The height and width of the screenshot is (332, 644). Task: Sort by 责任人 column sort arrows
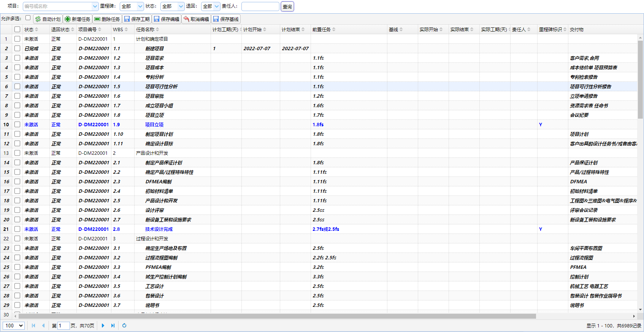529,30
